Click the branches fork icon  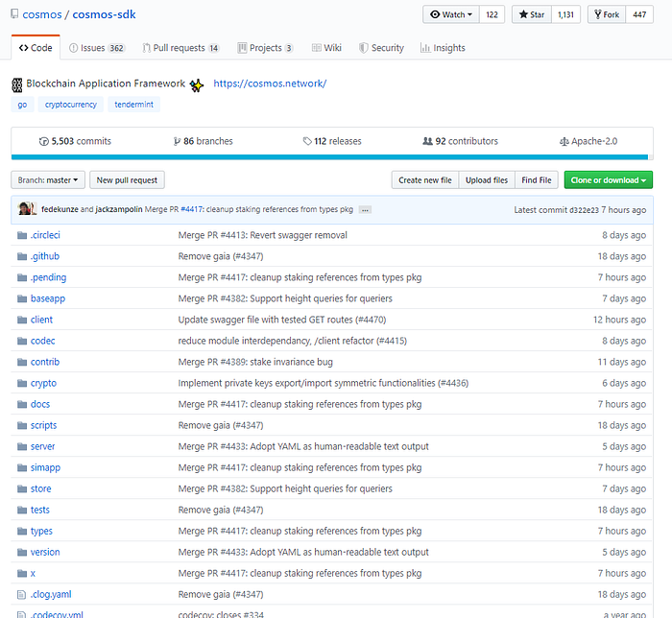(x=177, y=141)
